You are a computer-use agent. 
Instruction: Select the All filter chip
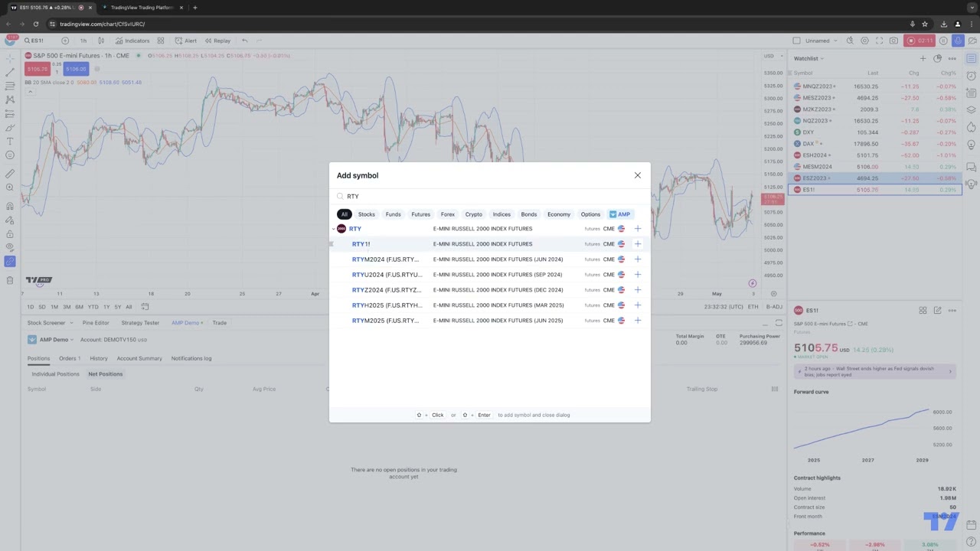point(345,214)
